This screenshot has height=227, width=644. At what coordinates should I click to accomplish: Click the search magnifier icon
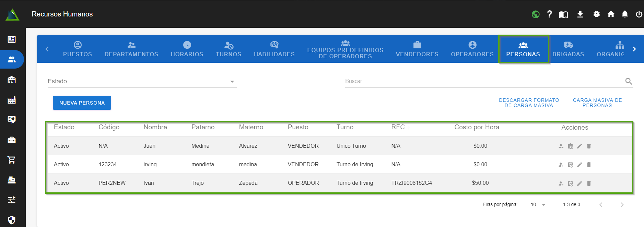click(x=628, y=81)
